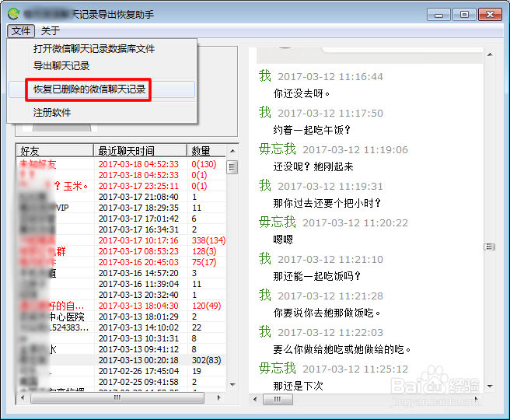
Task: Click 毋忘我 sender name at 11:19:06
Action: coord(278,149)
